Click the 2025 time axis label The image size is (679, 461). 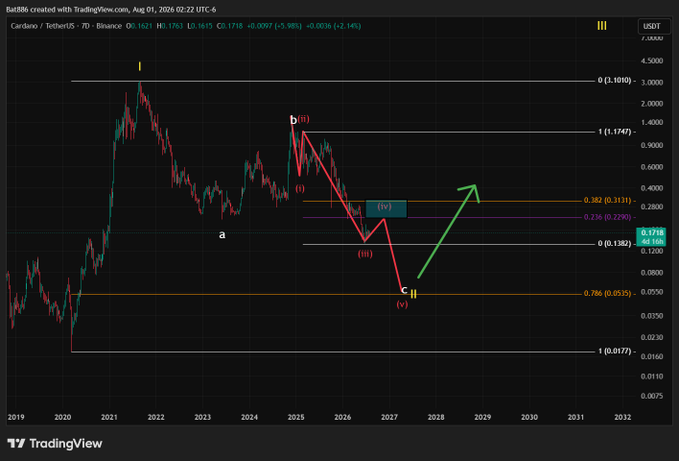click(296, 417)
